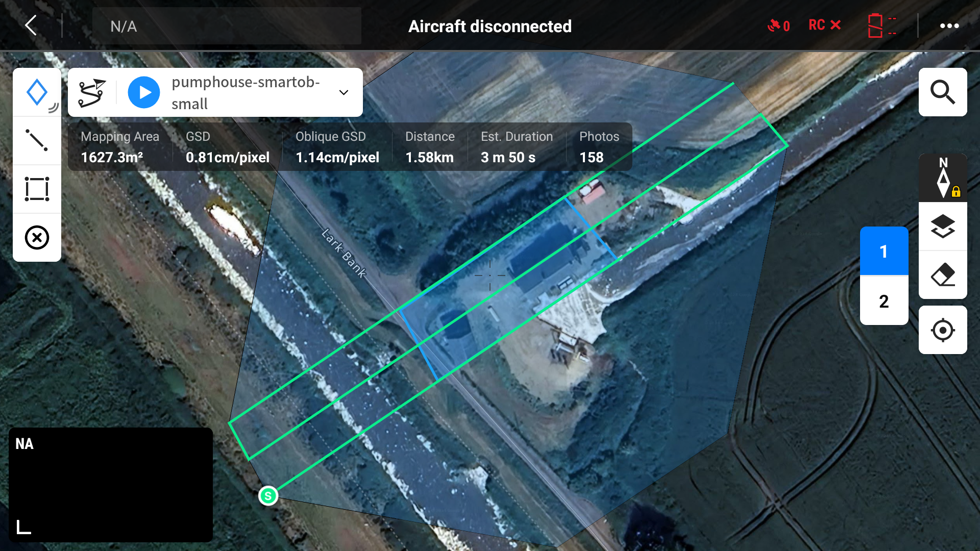Select the waypoint diamond tool
Viewport: 980px width, 551px height.
(x=37, y=92)
